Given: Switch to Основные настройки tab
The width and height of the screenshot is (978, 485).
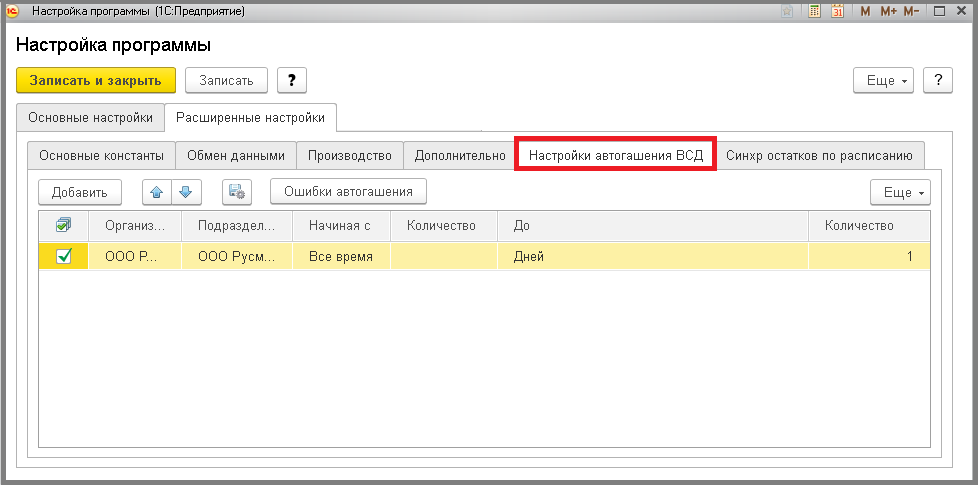Looking at the screenshot, I should click(x=90, y=118).
